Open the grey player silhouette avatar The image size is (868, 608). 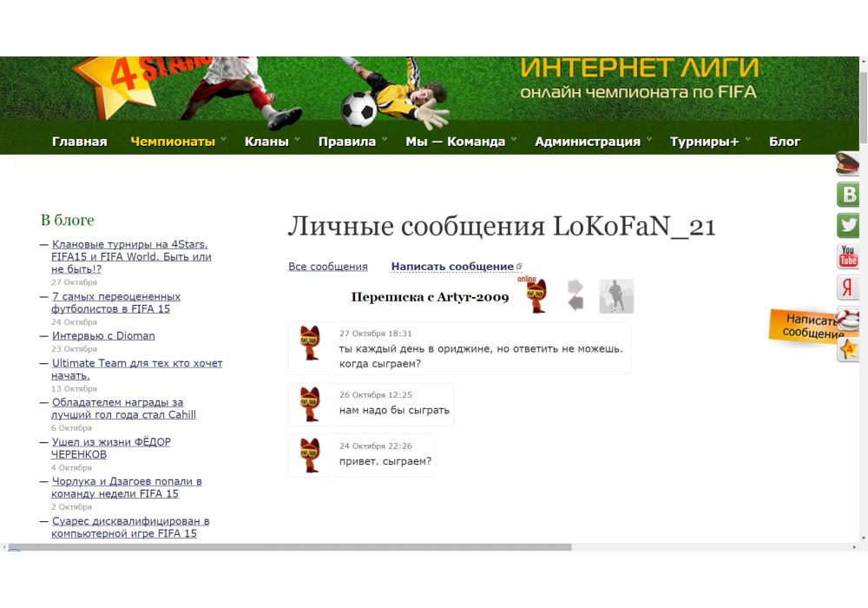616,296
